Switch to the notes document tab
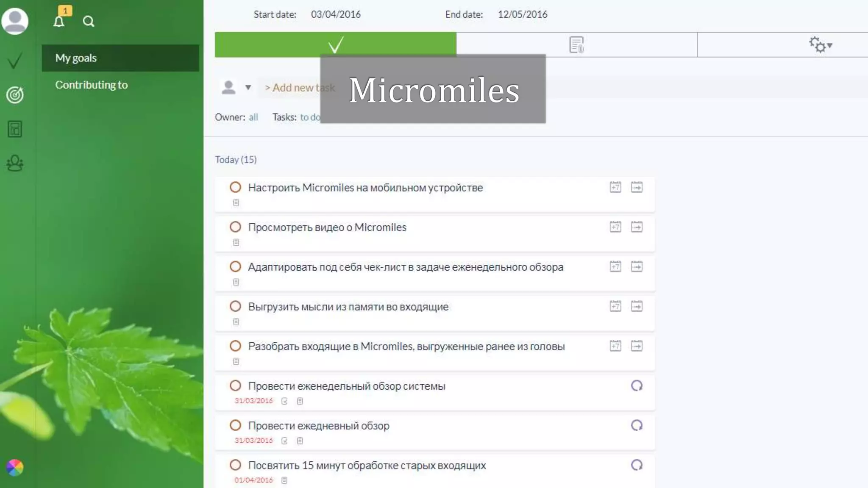 tap(576, 45)
